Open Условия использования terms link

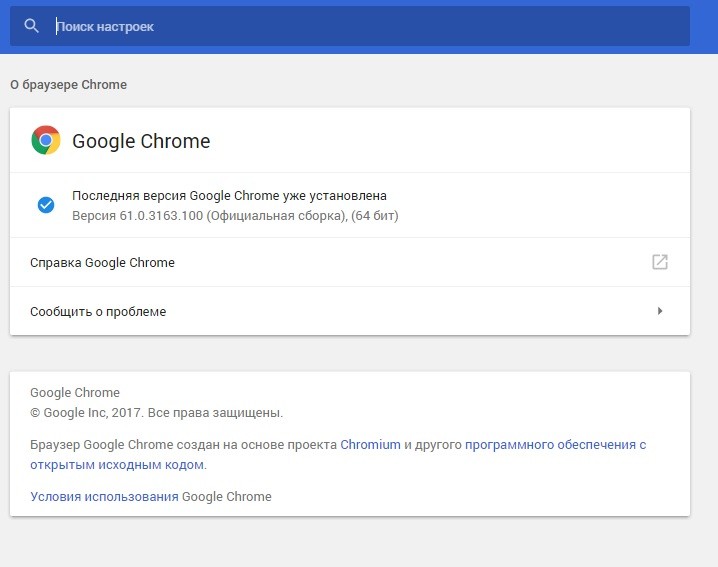coord(104,496)
